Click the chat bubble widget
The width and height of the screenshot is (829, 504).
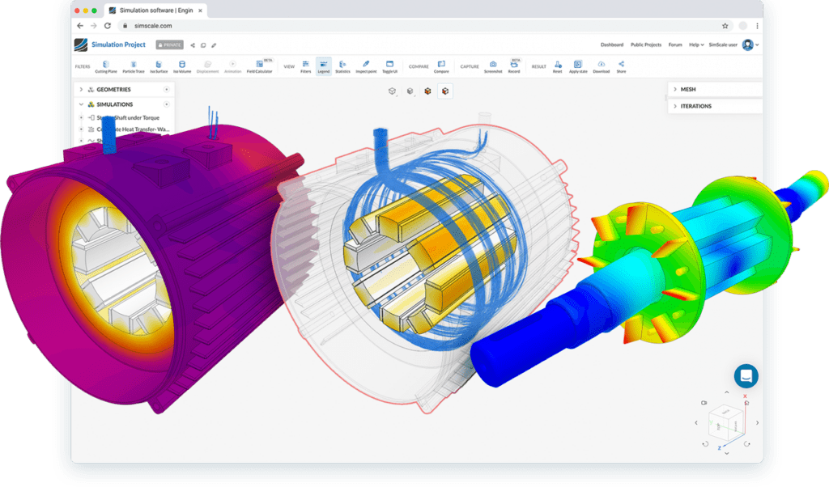coord(746,375)
